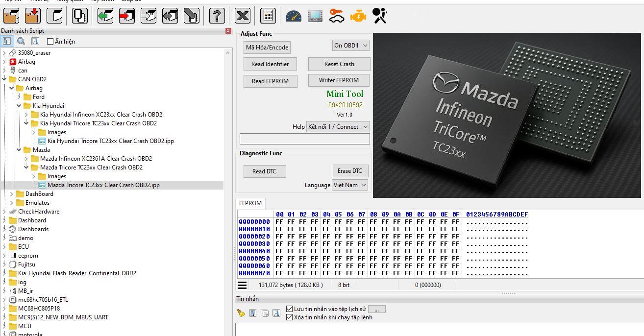Click the broom clear messages icon
Viewport: 644px width, 336px height.
pos(241,313)
